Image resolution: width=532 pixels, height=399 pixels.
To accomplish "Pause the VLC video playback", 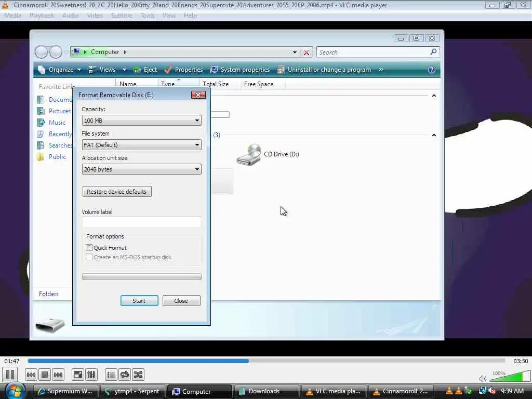I will pyautogui.click(x=10, y=375).
